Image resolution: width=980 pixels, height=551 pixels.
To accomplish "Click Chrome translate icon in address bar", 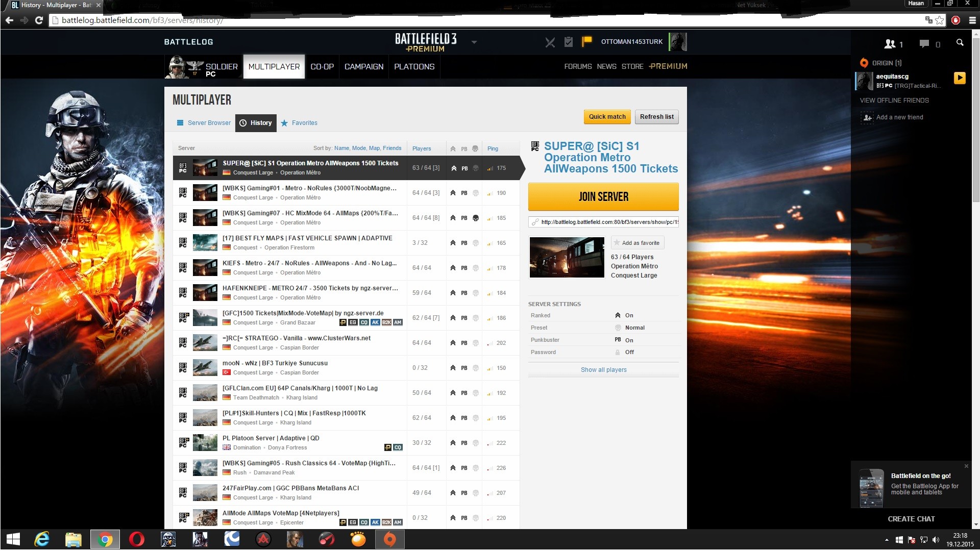I will point(928,20).
